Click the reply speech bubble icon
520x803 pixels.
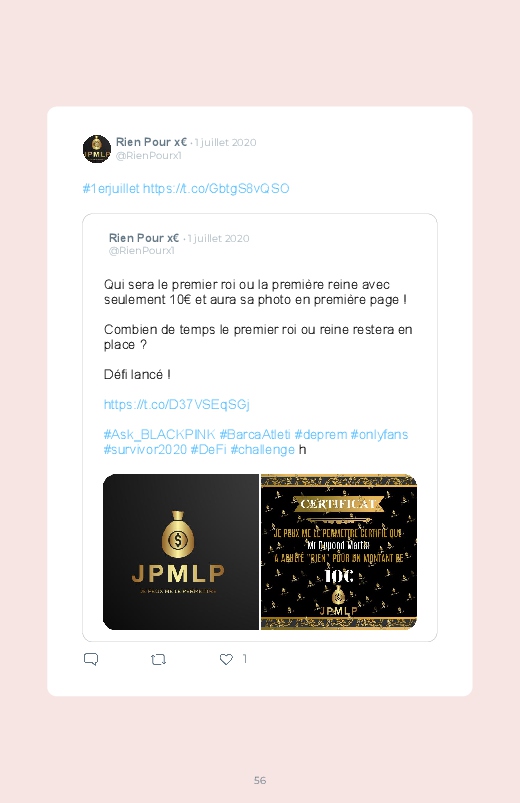tap(91, 659)
